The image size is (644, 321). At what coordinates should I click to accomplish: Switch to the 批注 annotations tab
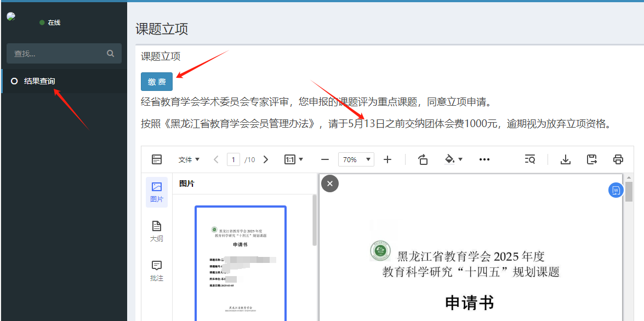[x=157, y=271]
